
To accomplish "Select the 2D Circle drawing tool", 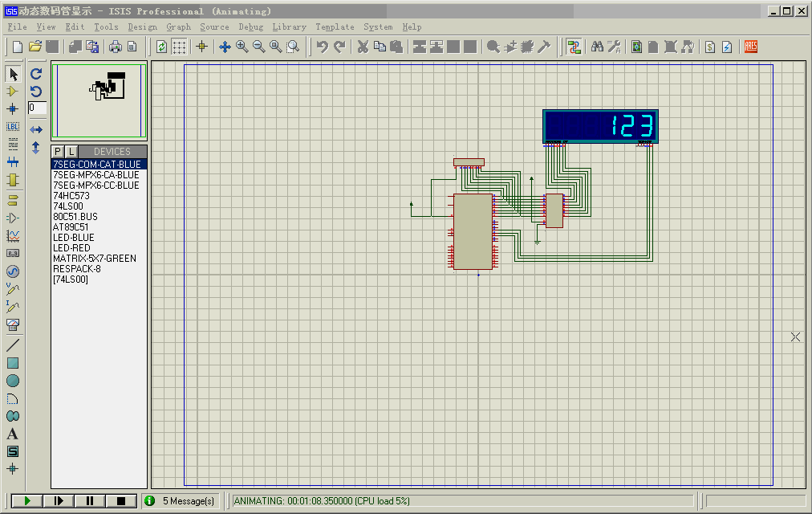I will pyautogui.click(x=13, y=381).
